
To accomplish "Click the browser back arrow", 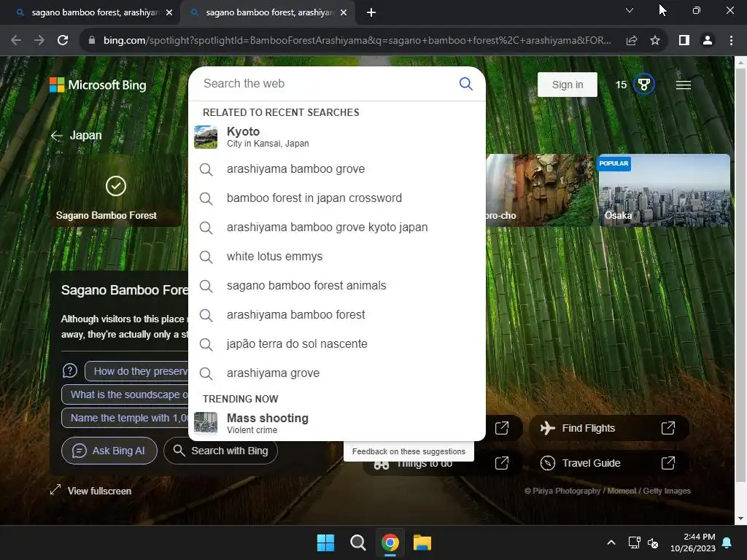I will 16,41.
